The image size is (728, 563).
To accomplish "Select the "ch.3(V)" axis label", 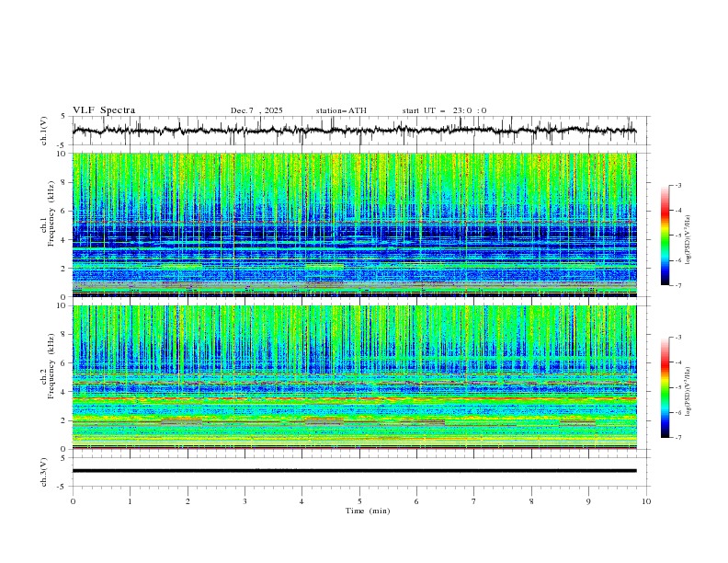I will [44, 472].
